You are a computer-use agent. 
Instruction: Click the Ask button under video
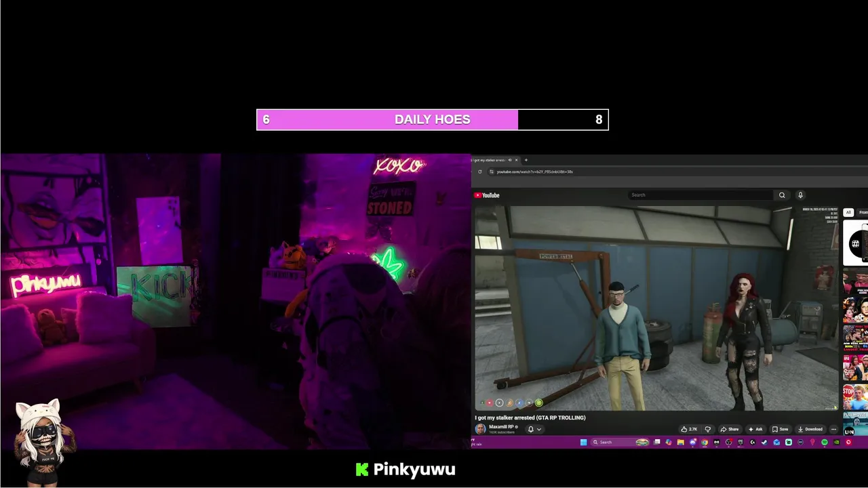[x=755, y=429]
